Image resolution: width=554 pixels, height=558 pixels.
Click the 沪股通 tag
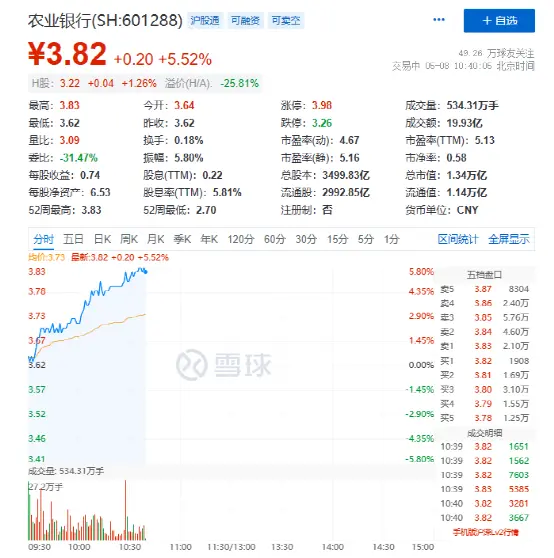[205, 21]
